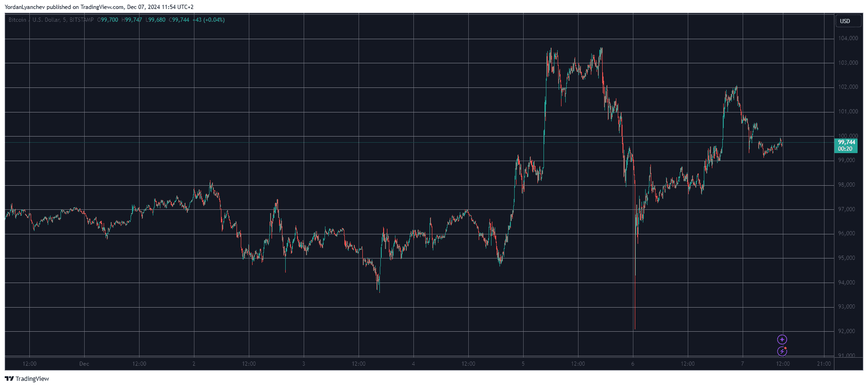Click the day 3 label on time axis

304,364
